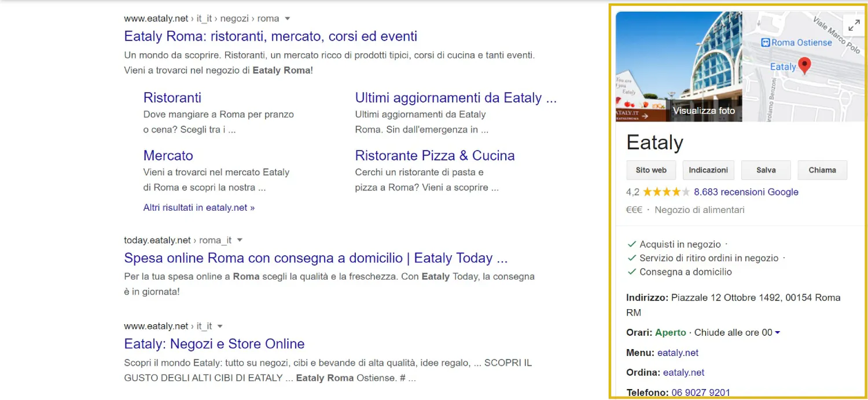Screen dimensions: 868x400
Task: Open the dropdown arrow next to today.eataly.net URL
Action: (x=240, y=240)
